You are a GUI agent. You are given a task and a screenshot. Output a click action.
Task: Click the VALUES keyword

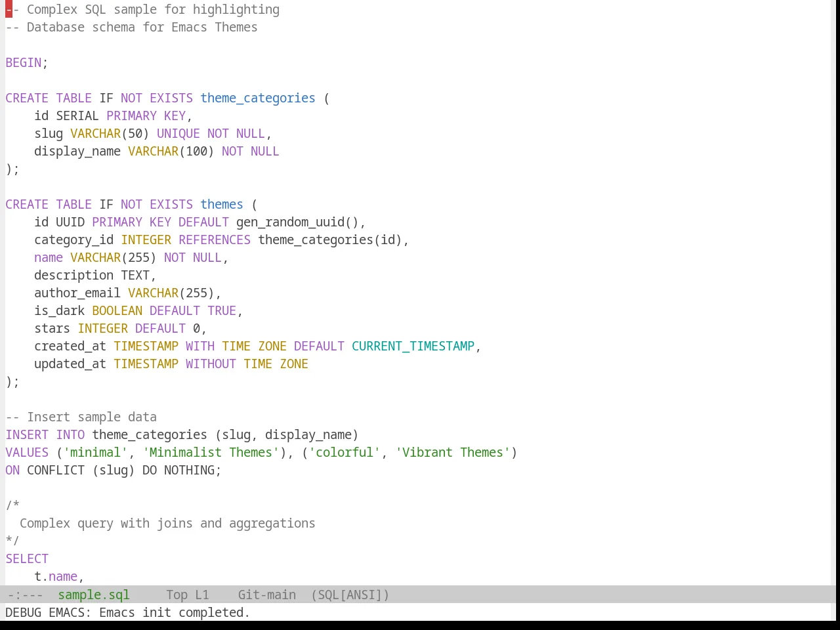pos(27,453)
